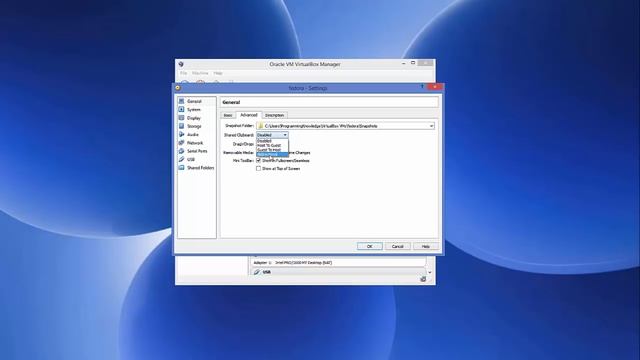Open Help menu in VirtualBox Manager
The width and height of the screenshot is (640, 360).
click(x=218, y=73)
